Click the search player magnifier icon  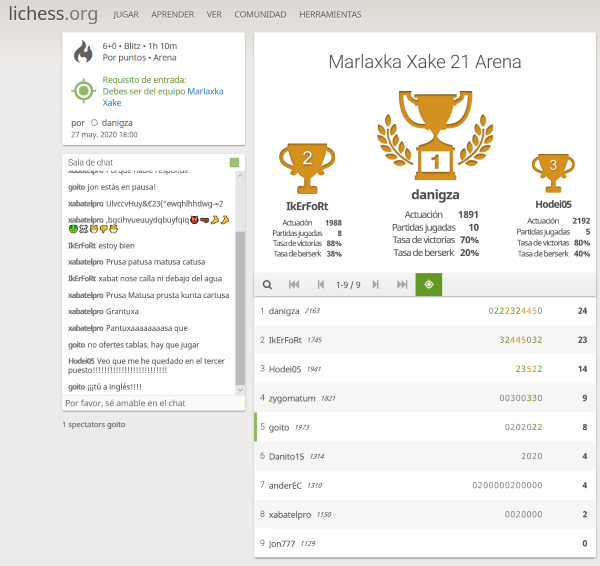268,285
